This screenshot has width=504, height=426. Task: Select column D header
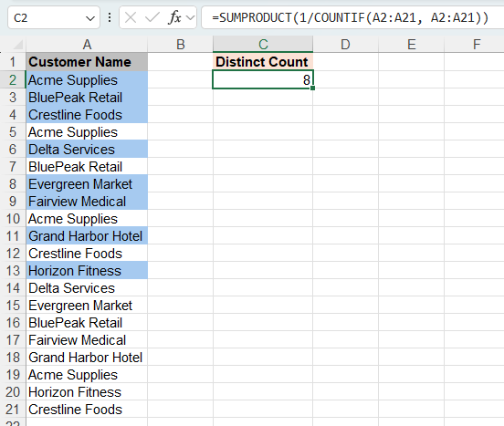pos(345,45)
